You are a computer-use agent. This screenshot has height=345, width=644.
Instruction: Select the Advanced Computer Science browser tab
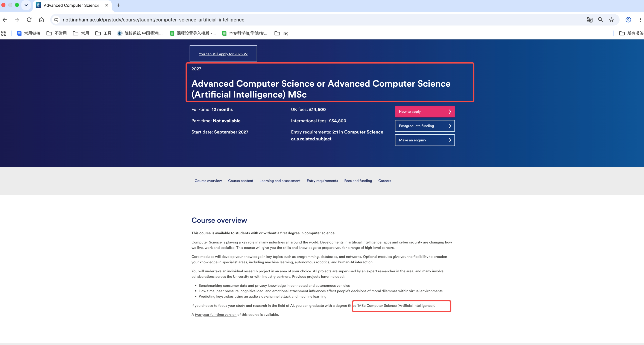pyautogui.click(x=72, y=5)
